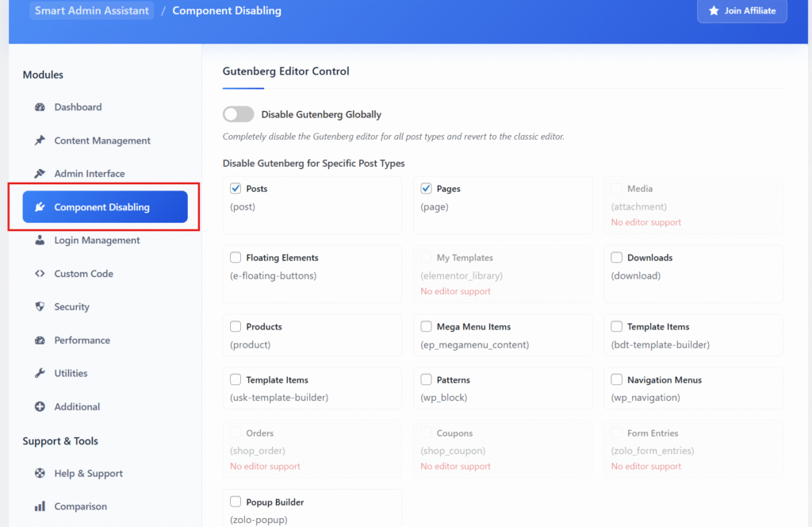
Task: Click the Content Management pin icon
Action: [x=40, y=140]
